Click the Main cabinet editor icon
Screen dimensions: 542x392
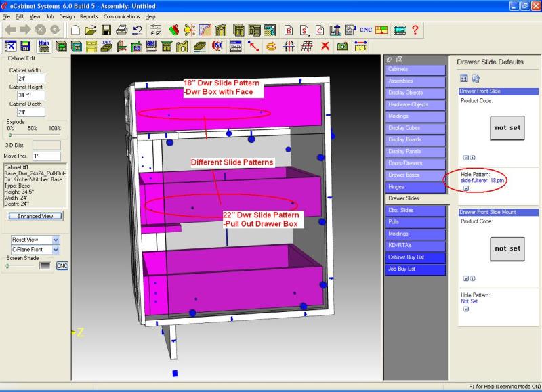pos(44,46)
